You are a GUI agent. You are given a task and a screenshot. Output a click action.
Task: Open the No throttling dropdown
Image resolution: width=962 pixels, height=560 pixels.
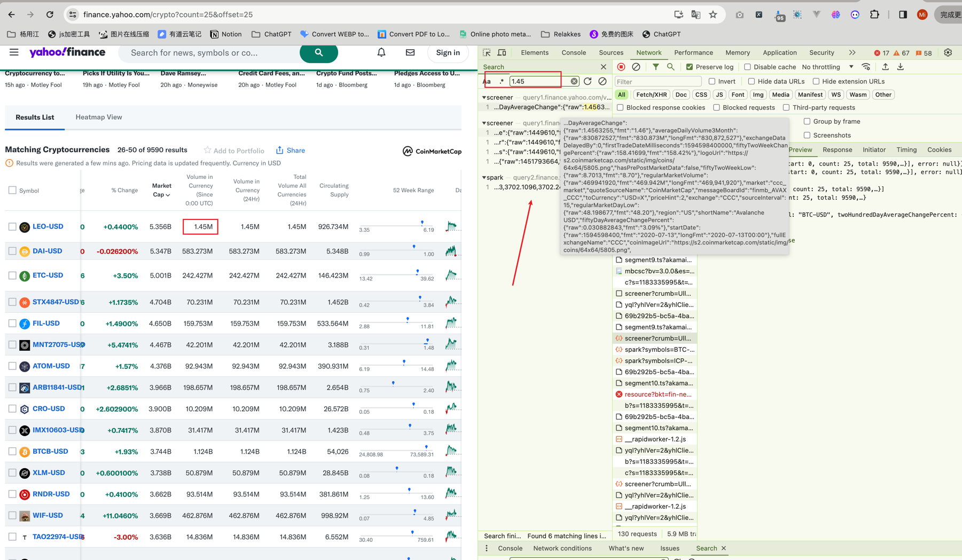tap(827, 67)
